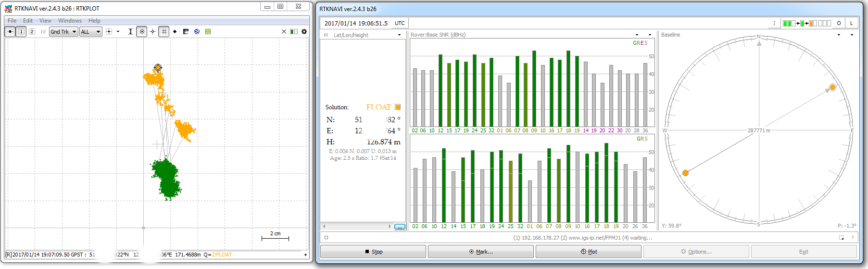Open the View menu

pos(45,21)
